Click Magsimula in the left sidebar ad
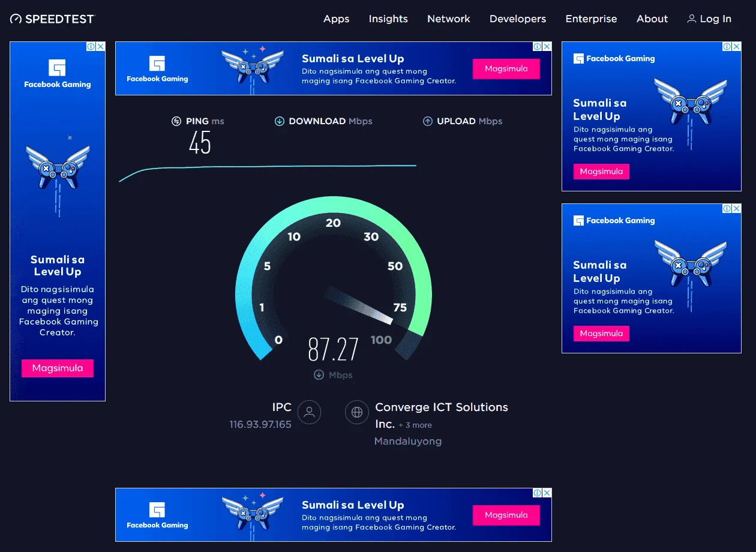Image resolution: width=756 pixels, height=552 pixels. tap(58, 368)
